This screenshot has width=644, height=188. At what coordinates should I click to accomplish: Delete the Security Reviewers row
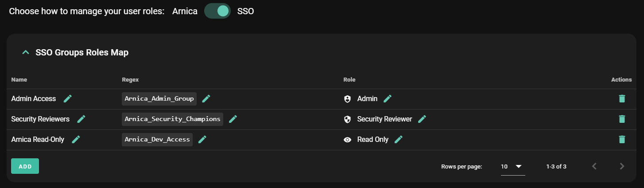pos(622,119)
